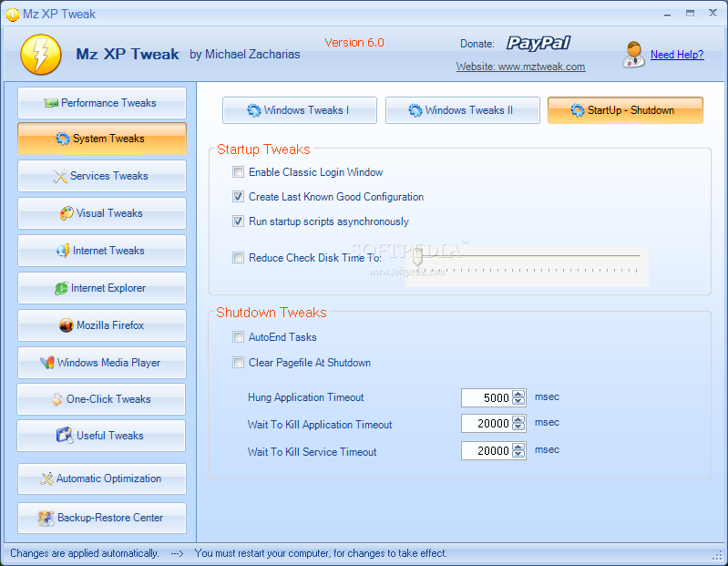Click the Automatic Optimization wand icon

coord(46,479)
